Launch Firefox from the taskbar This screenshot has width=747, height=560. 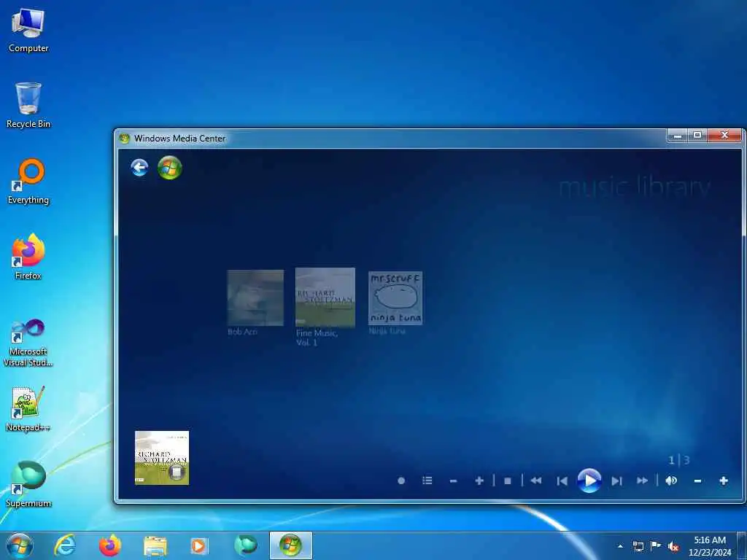[x=109, y=545]
